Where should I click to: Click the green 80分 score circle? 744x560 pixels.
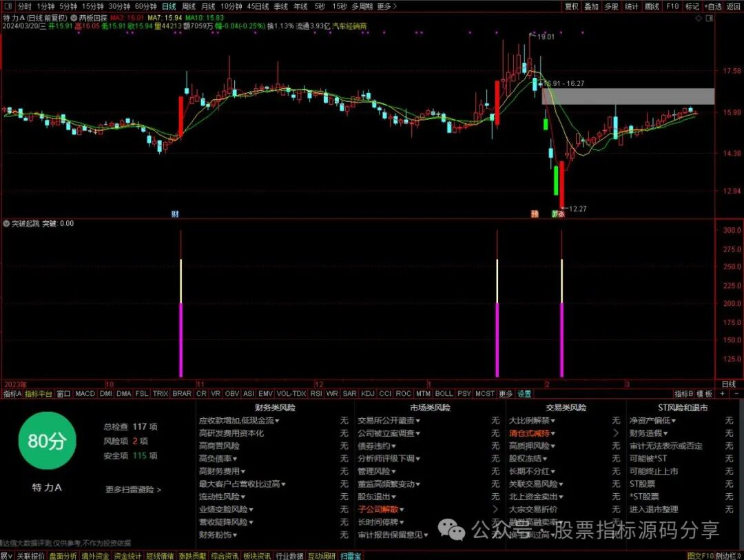(x=47, y=441)
